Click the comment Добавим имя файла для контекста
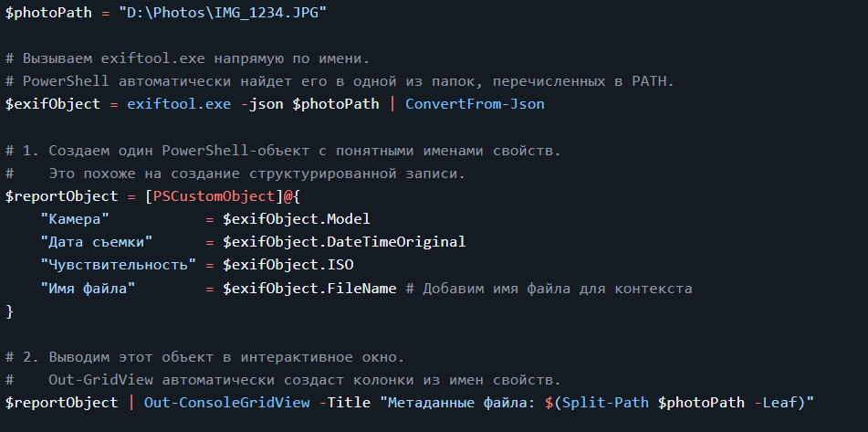This screenshot has height=432, width=868. click(x=549, y=289)
